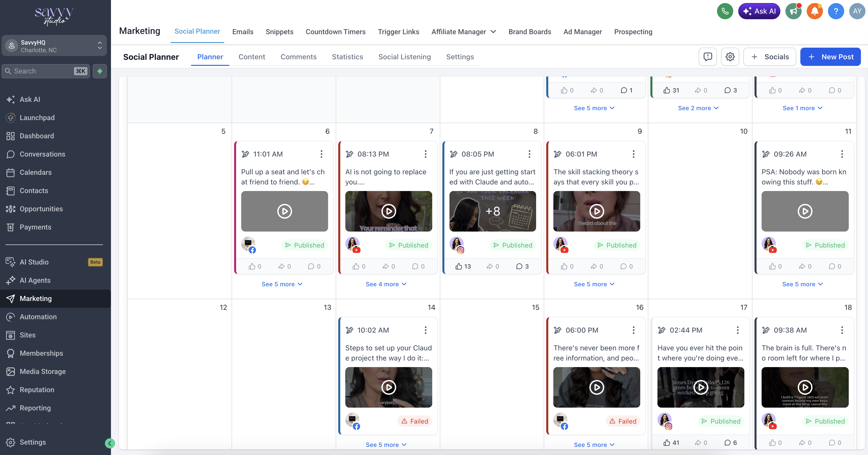Click the blue help question mark icon
Image resolution: width=868 pixels, height=455 pixels.
836,11
